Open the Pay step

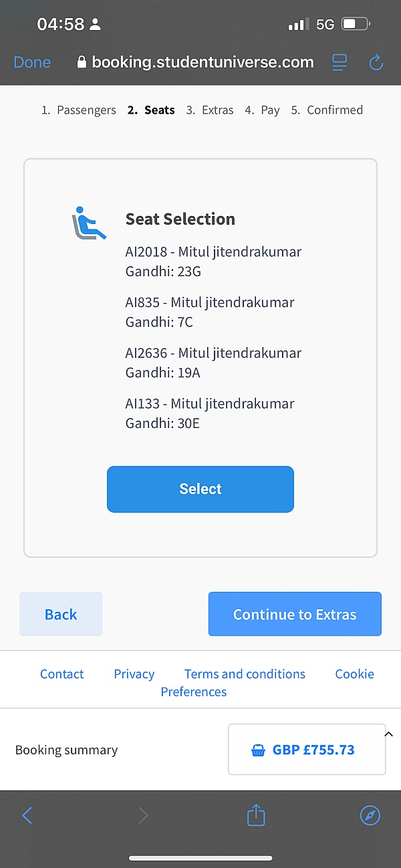pos(263,110)
